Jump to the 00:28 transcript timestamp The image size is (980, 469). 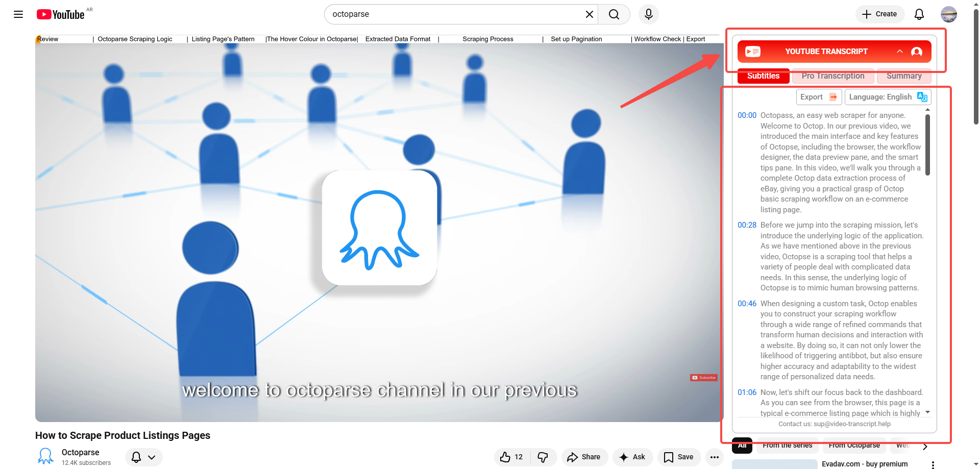(x=747, y=225)
